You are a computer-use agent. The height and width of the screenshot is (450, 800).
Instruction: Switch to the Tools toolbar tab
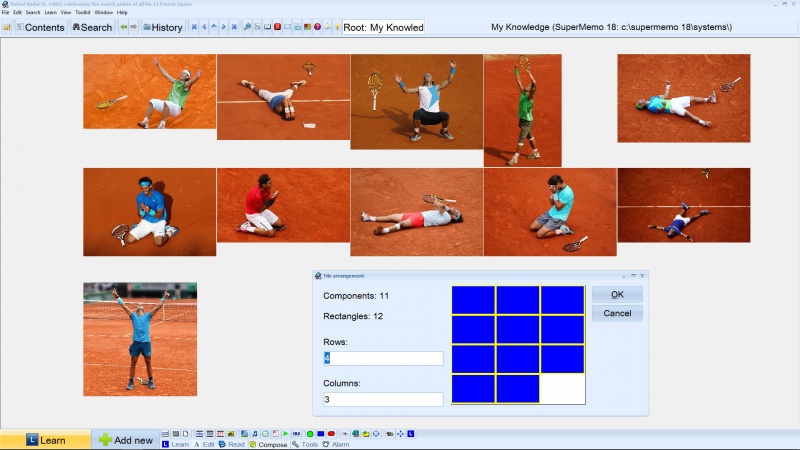point(305,444)
